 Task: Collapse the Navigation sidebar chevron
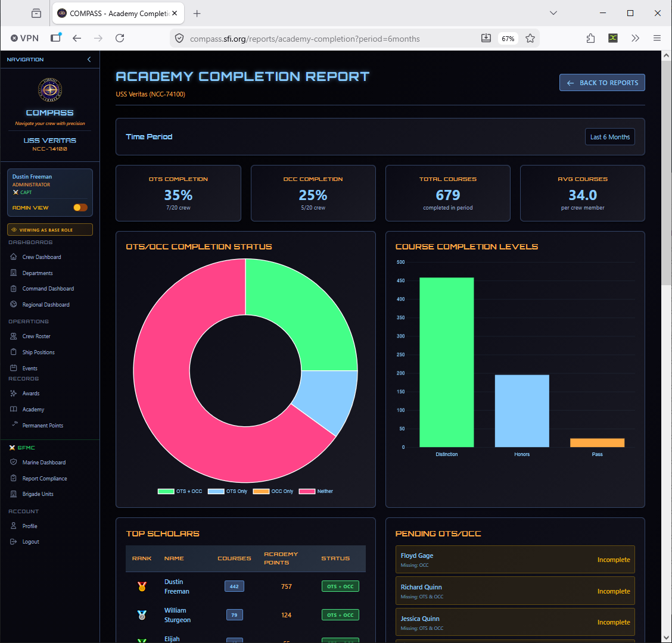point(89,60)
